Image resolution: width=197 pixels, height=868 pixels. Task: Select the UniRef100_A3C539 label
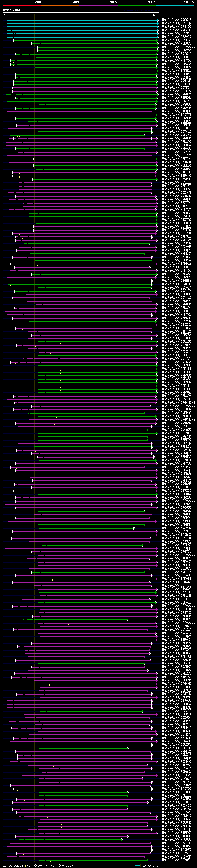point(177,213)
